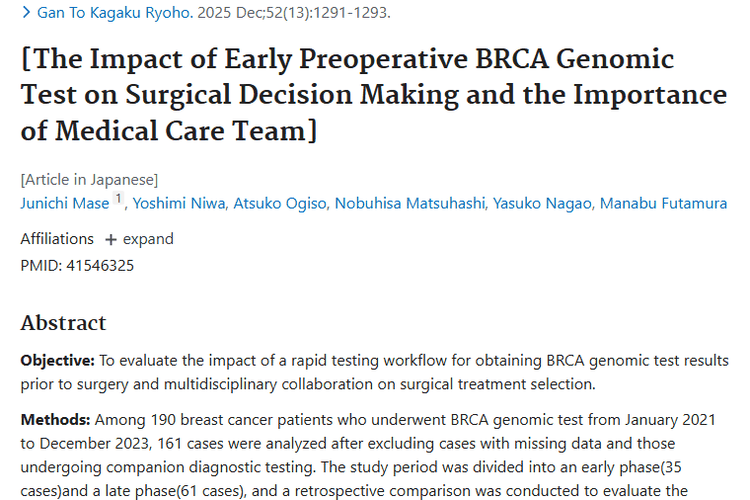The width and height of the screenshot is (750, 500).
Task: Click the Article in Japanese note
Action: pyautogui.click(x=89, y=180)
